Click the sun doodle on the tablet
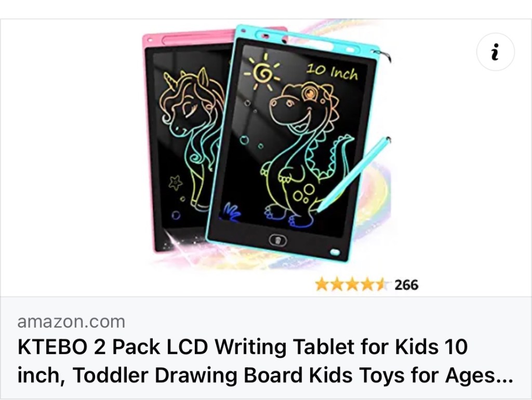 263,72
